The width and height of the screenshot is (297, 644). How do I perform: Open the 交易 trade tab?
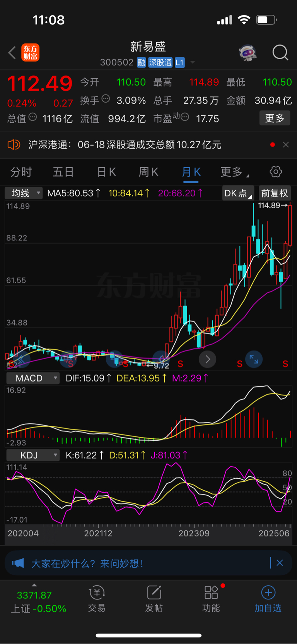[x=97, y=599]
